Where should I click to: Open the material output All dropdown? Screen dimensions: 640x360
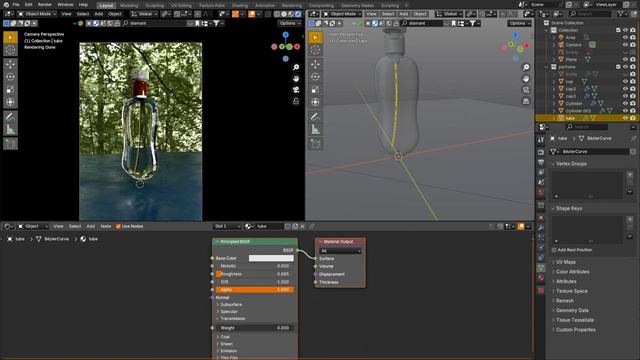[340, 251]
